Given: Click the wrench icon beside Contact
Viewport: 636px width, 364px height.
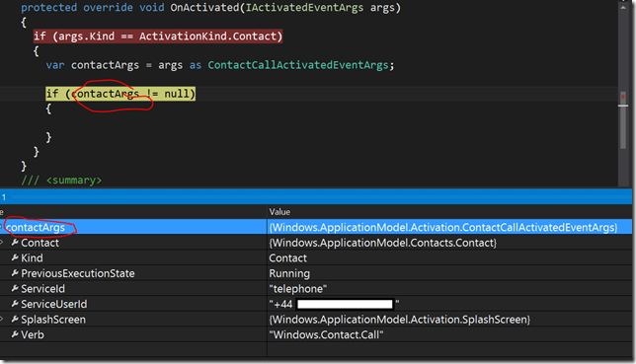Looking at the screenshot, I should point(15,243).
